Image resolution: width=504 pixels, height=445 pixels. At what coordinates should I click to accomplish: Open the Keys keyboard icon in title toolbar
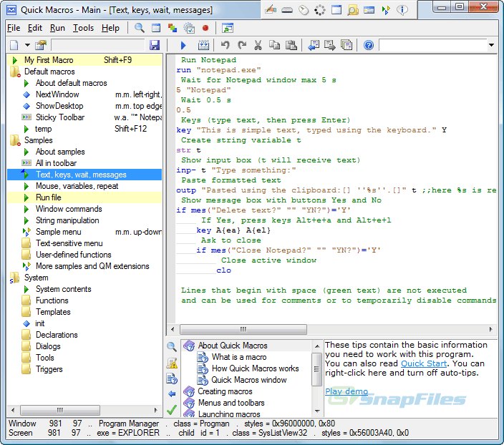click(x=286, y=10)
